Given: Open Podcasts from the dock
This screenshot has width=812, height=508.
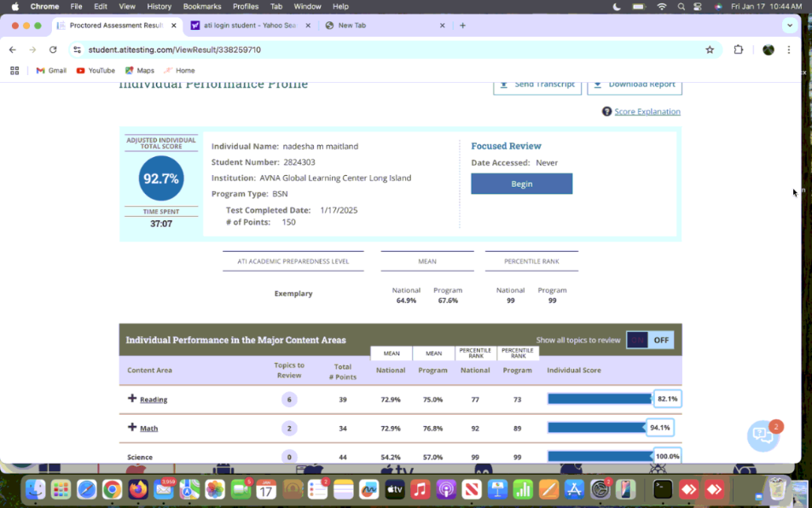Looking at the screenshot, I should [446, 489].
